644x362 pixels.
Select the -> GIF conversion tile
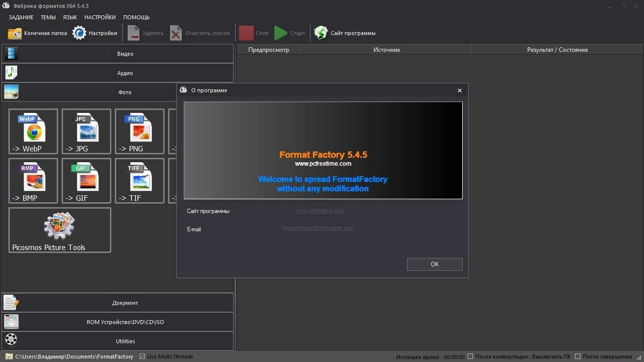tap(86, 181)
